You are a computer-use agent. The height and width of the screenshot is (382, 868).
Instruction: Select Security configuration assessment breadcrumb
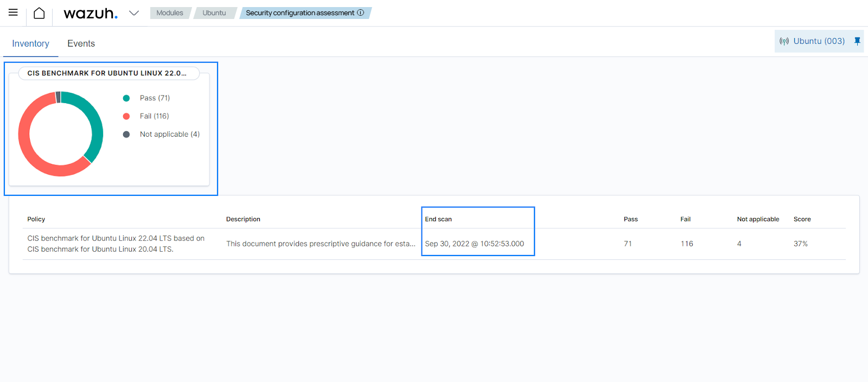[x=300, y=13]
